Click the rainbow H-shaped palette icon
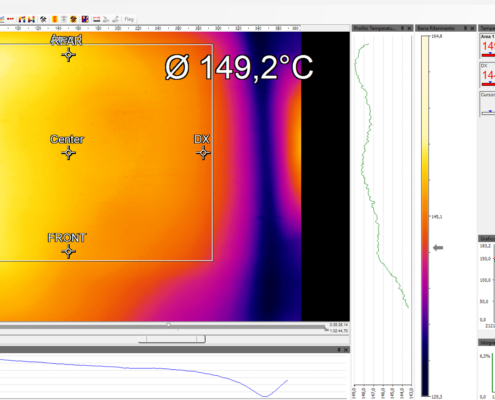The image size is (495, 400). click(31, 19)
